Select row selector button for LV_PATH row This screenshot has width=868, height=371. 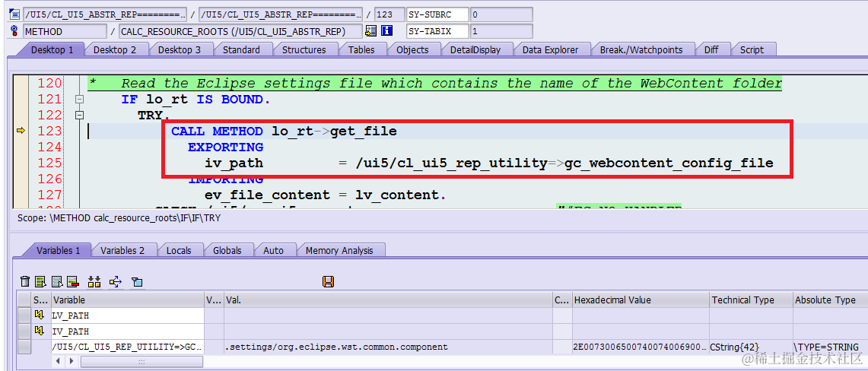point(24,316)
